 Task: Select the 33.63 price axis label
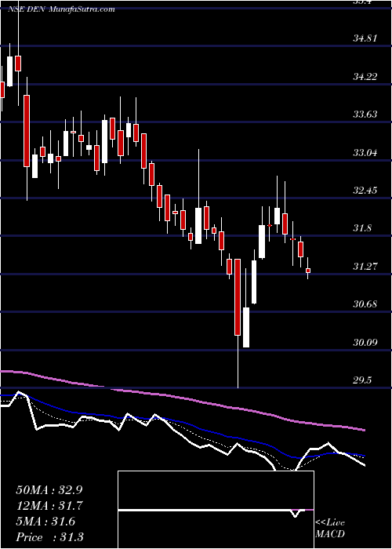[365, 114]
